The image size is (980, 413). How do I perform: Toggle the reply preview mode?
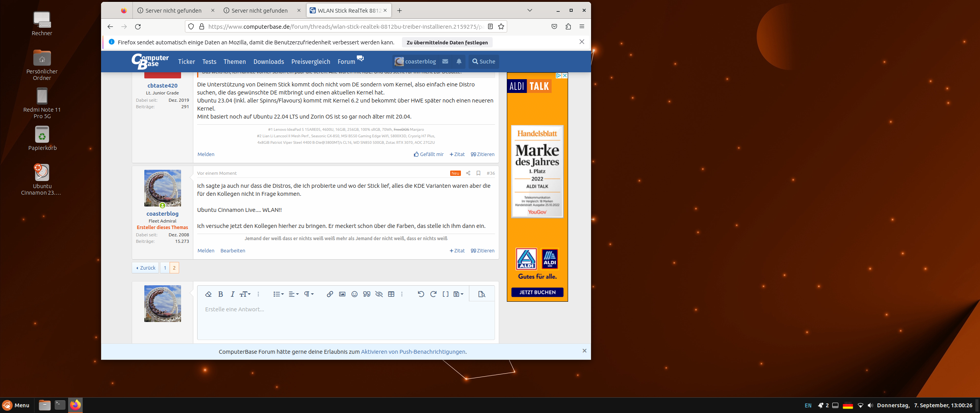(x=481, y=294)
